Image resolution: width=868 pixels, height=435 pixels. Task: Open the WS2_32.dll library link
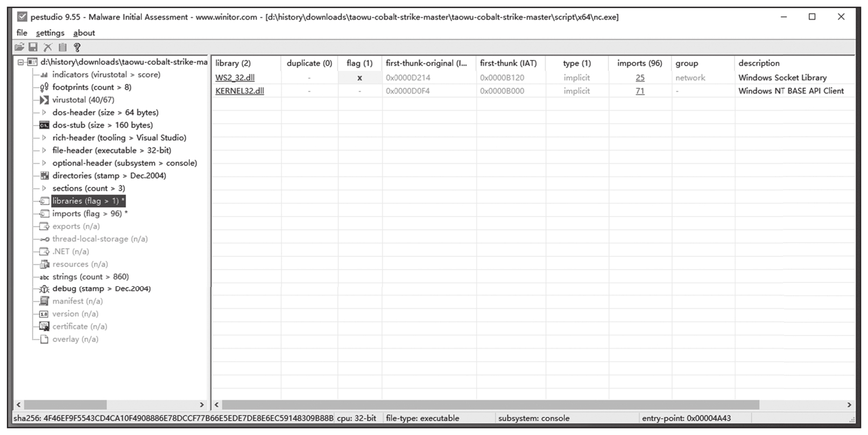[235, 78]
